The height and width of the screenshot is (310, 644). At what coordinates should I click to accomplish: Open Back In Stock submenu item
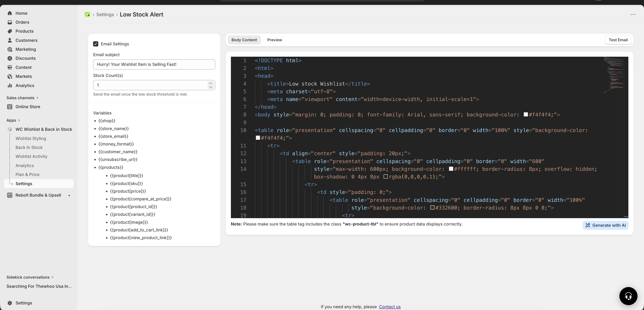(x=29, y=147)
